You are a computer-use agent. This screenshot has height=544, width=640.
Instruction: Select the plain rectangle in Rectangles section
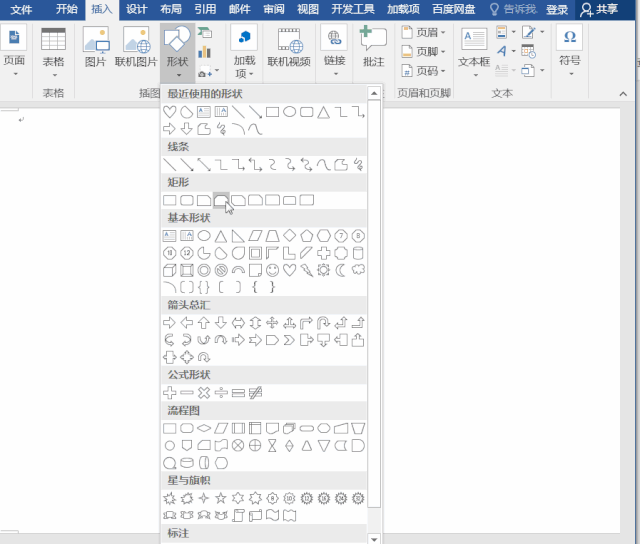tap(169, 200)
